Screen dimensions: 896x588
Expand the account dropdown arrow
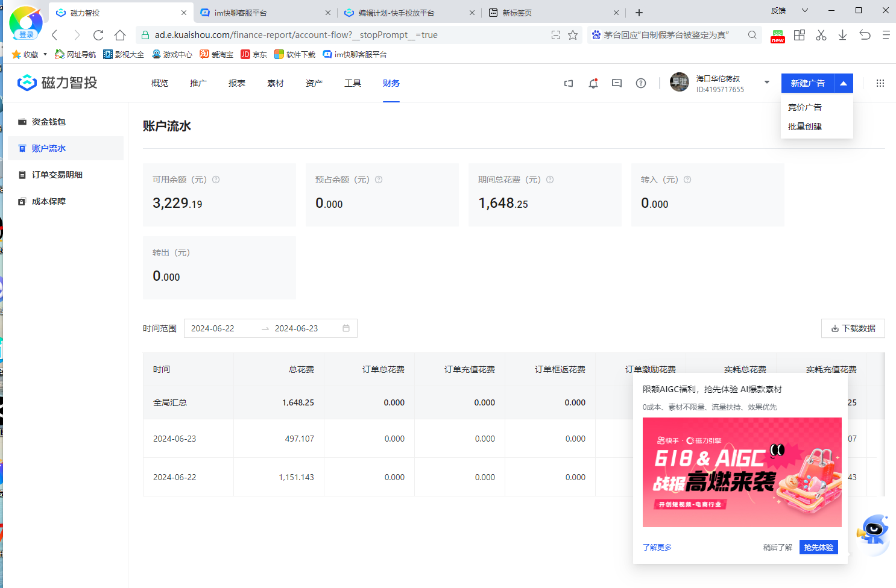tap(767, 83)
